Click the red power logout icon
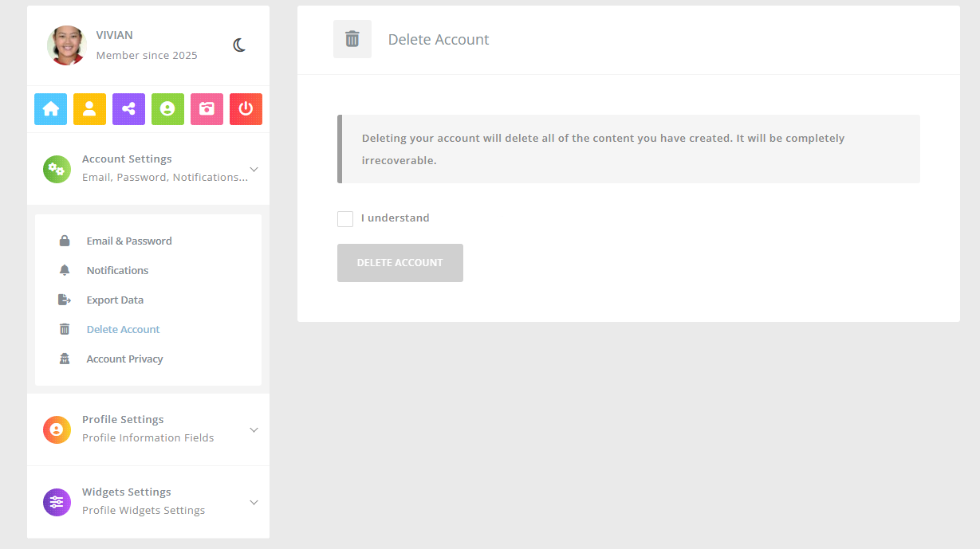Image resolution: width=980 pixels, height=549 pixels. 246,109
